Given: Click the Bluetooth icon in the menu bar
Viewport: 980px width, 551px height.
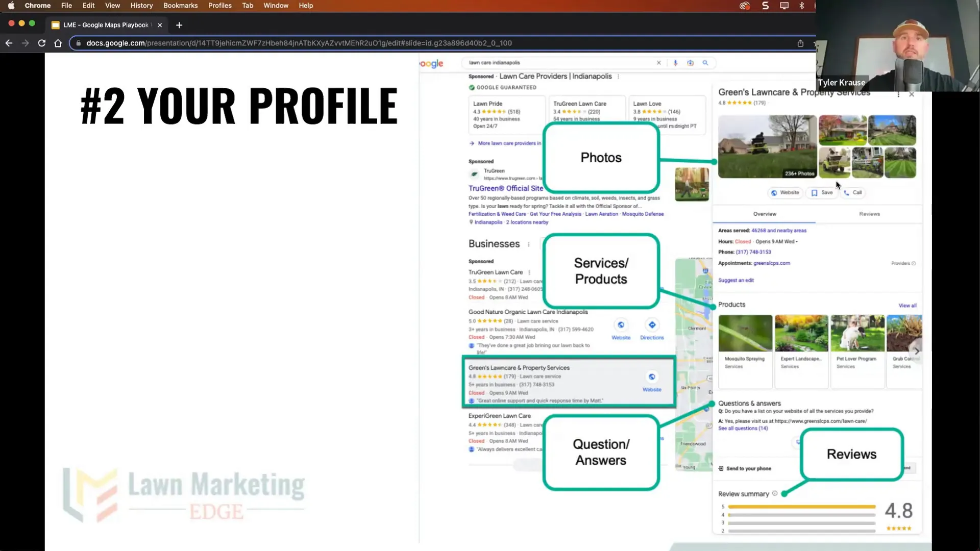Looking at the screenshot, I should [802, 6].
